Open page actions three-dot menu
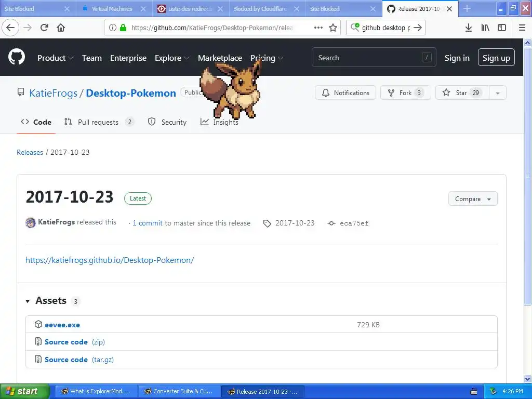The height and width of the screenshot is (399, 532). (318, 28)
